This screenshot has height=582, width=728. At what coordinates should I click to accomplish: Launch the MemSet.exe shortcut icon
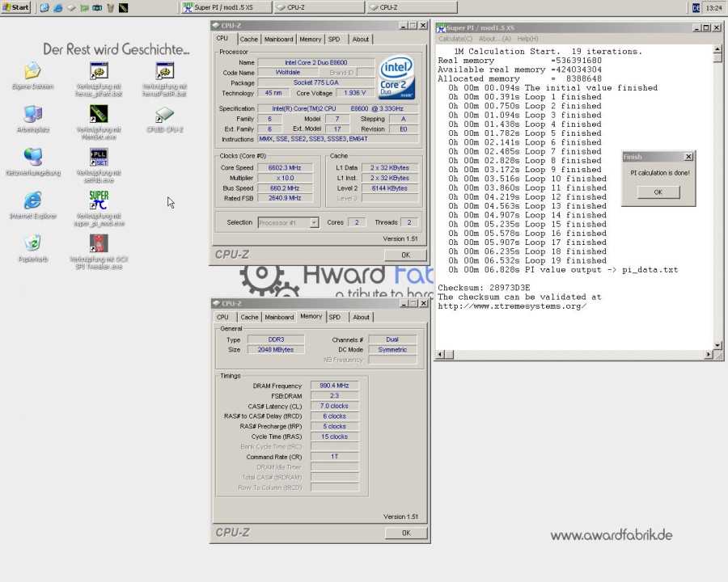pyautogui.click(x=99, y=114)
